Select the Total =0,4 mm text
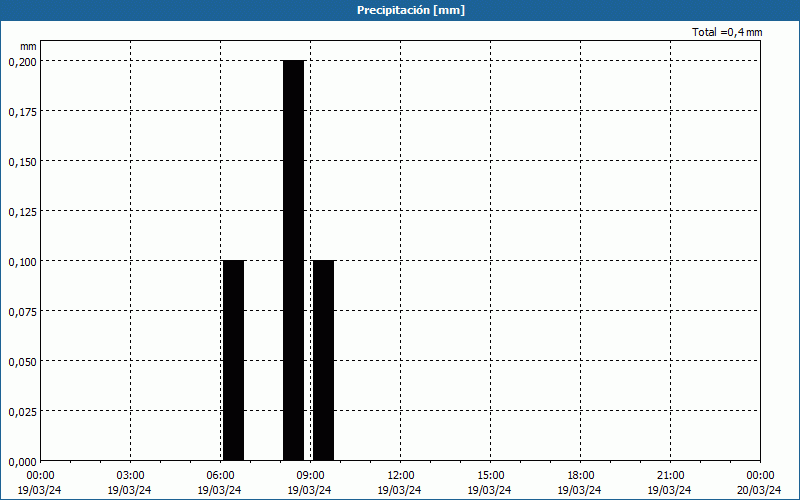This screenshot has height=500, width=800. (727, 32)
